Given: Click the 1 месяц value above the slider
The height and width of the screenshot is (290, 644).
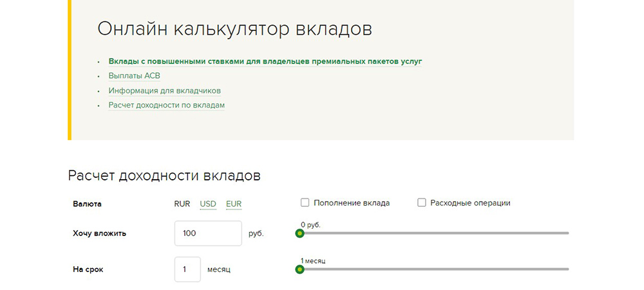Looking at the screenshot, I should pos(313,260).
